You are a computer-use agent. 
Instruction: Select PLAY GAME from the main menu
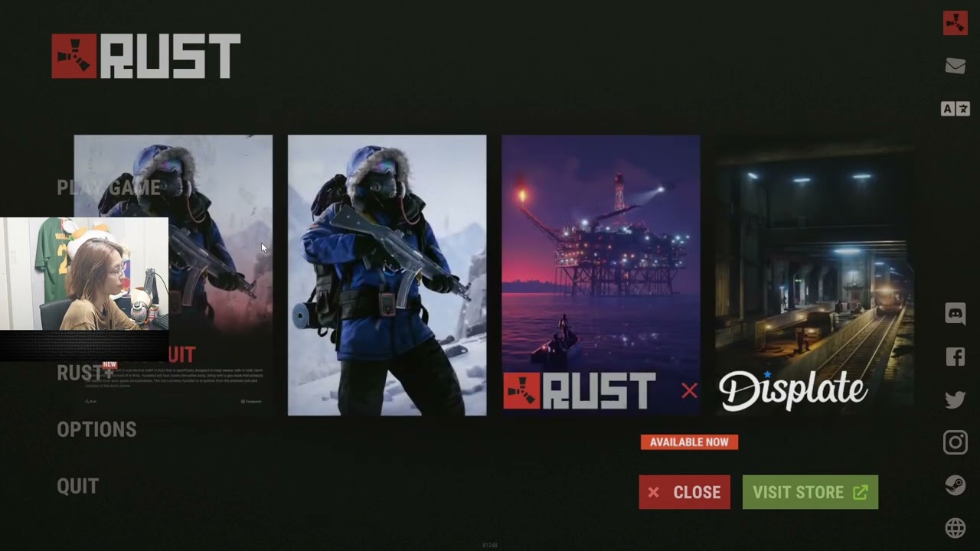coord(109,187)
